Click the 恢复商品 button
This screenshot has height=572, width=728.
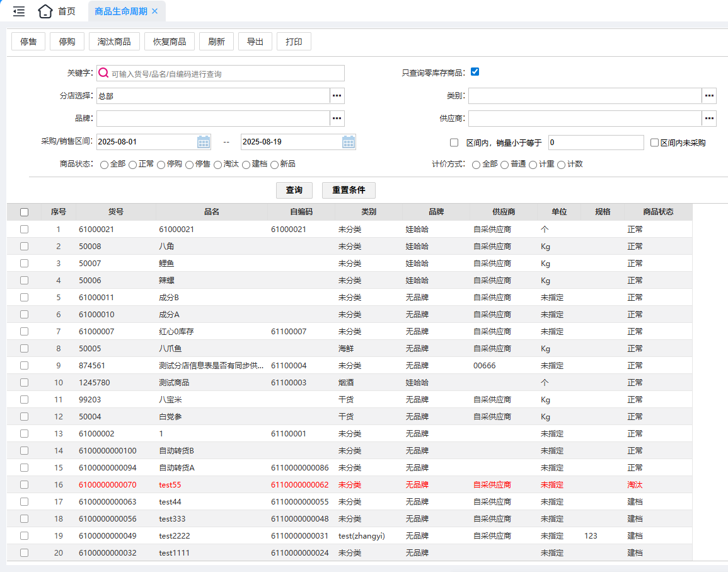[170, 42]
